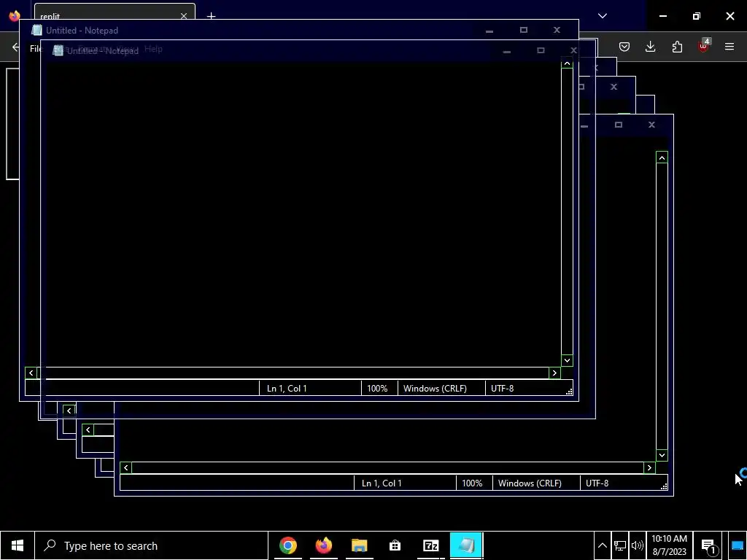Image resolution: width=747 pixels, height=560 pixels.
Task: Click '100%' in rearmost Notepad status bar
Action: (472, 483)
